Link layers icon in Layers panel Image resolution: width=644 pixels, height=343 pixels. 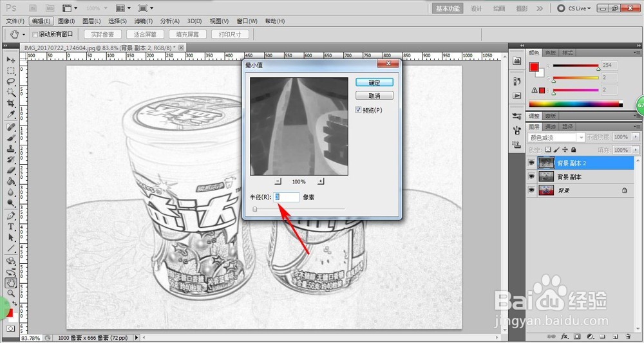[x=551, y=337]
